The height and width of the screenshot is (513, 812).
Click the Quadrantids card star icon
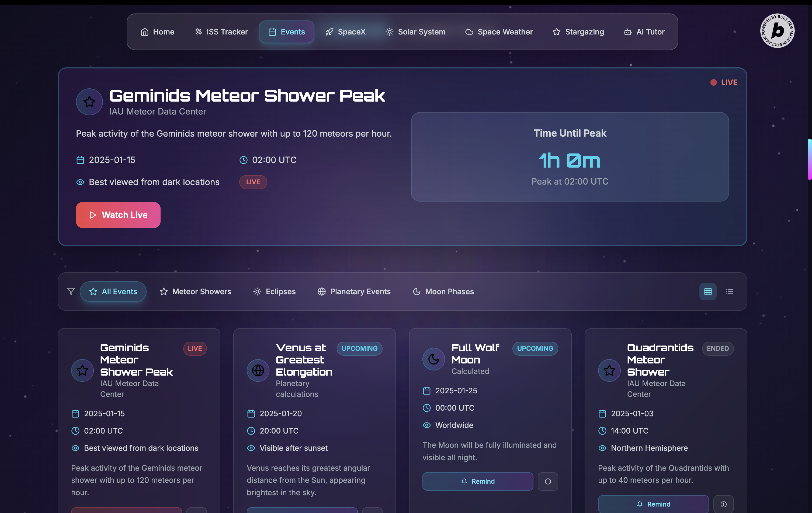pos(609,370)
